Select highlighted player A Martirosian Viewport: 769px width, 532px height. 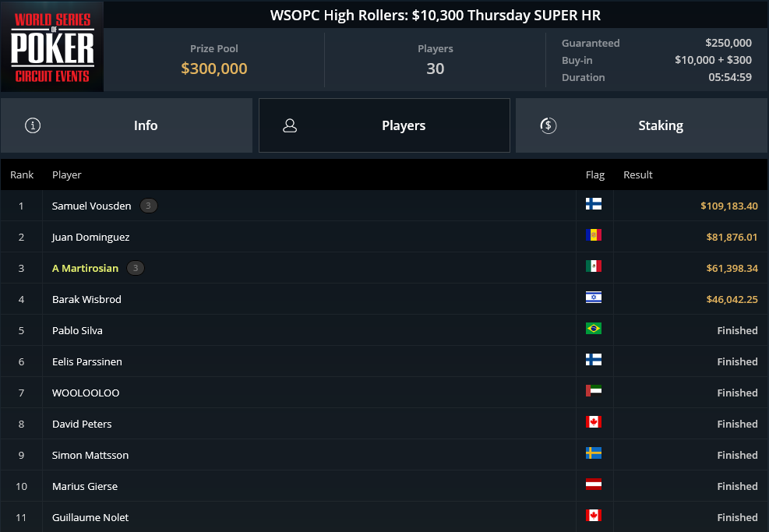[86, 268]
